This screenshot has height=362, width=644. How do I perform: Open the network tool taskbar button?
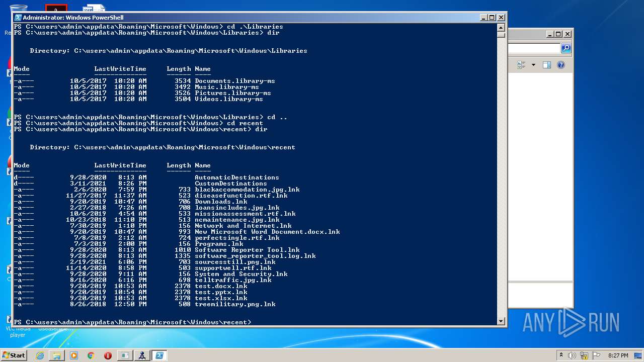tap(142, 355)
